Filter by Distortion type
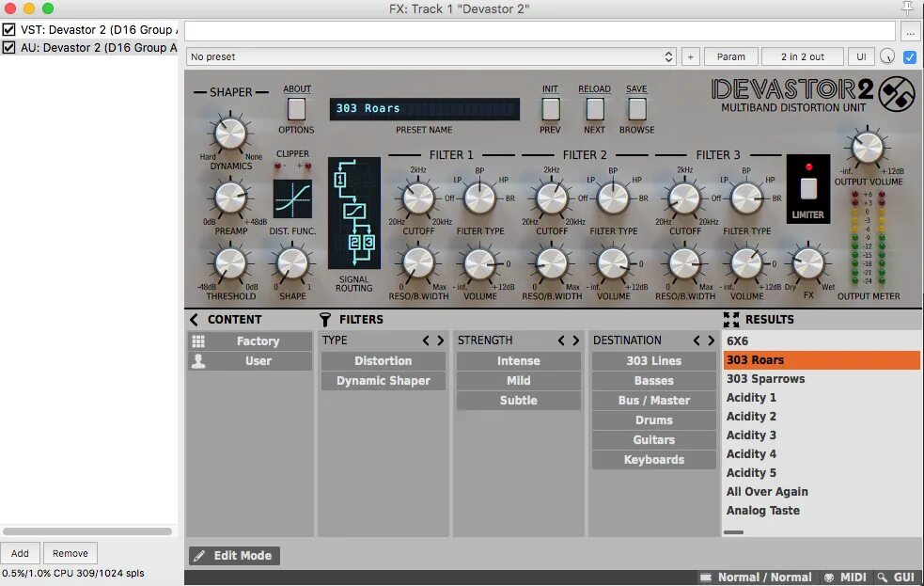Viewport: 924px width, 586px height. coord(383,361)
